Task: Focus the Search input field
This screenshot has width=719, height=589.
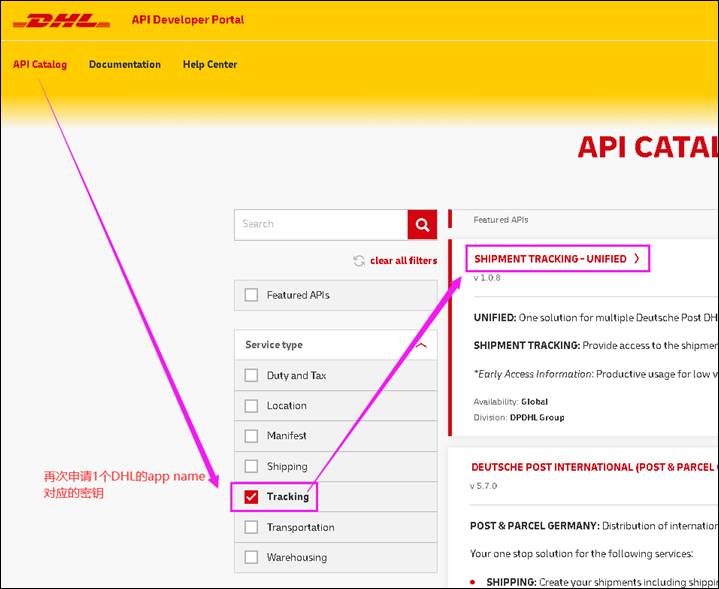Action: (321, 225)
